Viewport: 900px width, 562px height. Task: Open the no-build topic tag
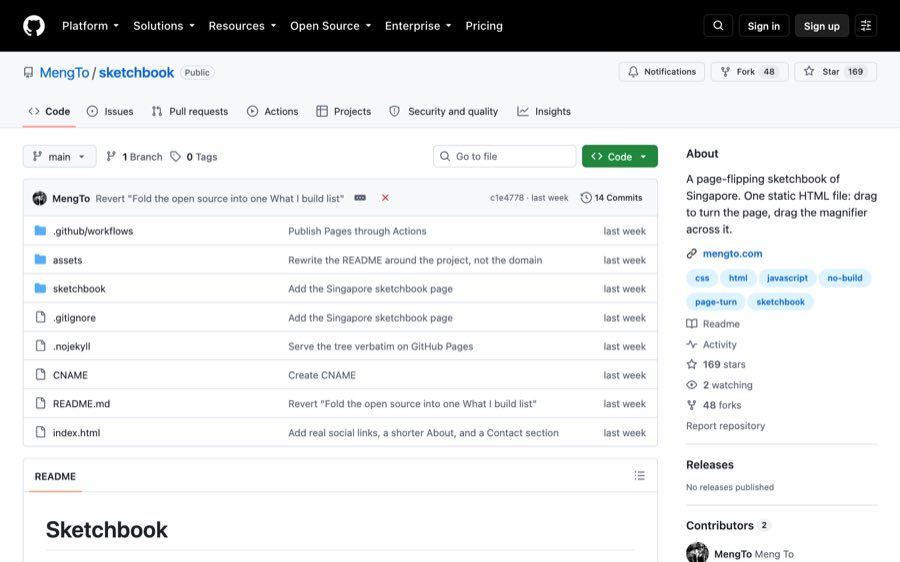click(x=844, y=278)
